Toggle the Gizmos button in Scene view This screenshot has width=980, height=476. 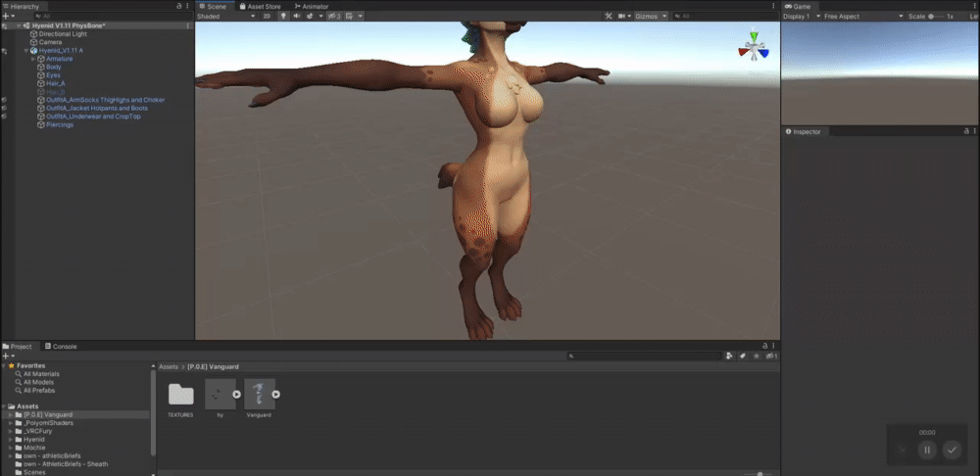click(x=646, y=17)
